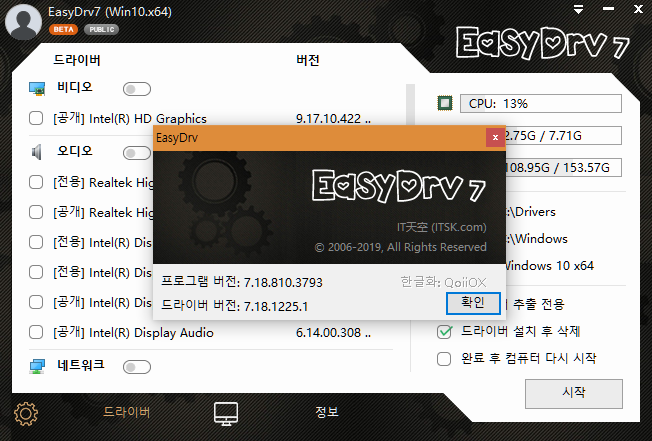Click 드라이버 버전: 7.18.1225.1 text
This screenshot has width=652, height=441.
tap(235, 306)
